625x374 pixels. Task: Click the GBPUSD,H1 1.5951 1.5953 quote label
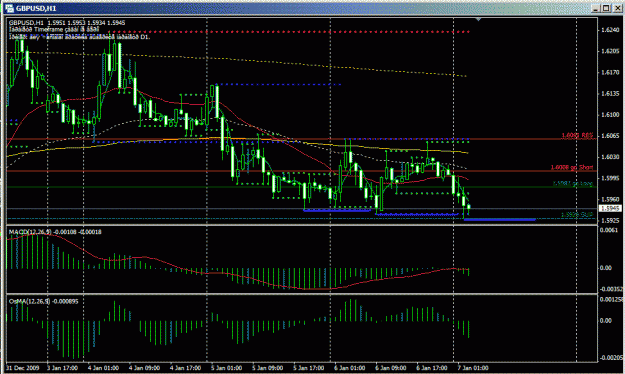tap(67, 23)
